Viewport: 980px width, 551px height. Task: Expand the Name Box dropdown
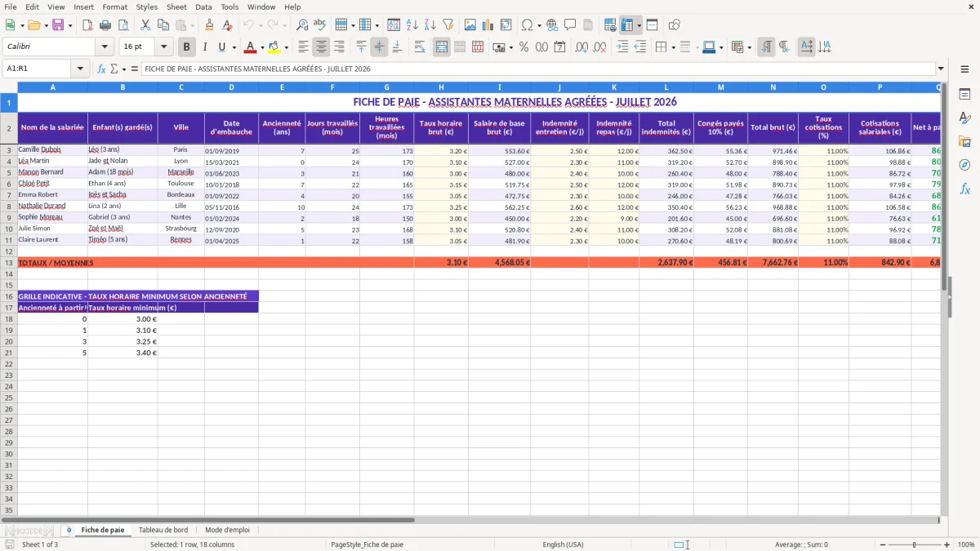82,69
